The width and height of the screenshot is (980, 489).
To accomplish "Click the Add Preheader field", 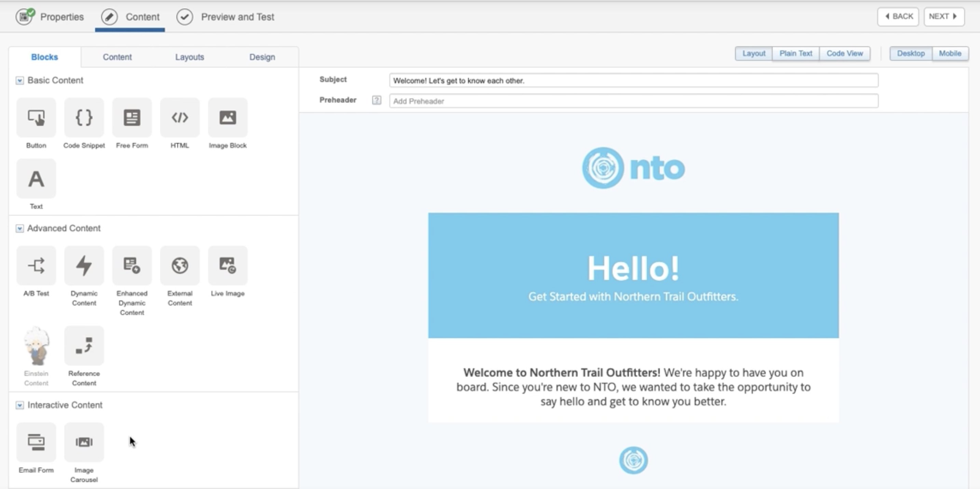I will (634, 101).
